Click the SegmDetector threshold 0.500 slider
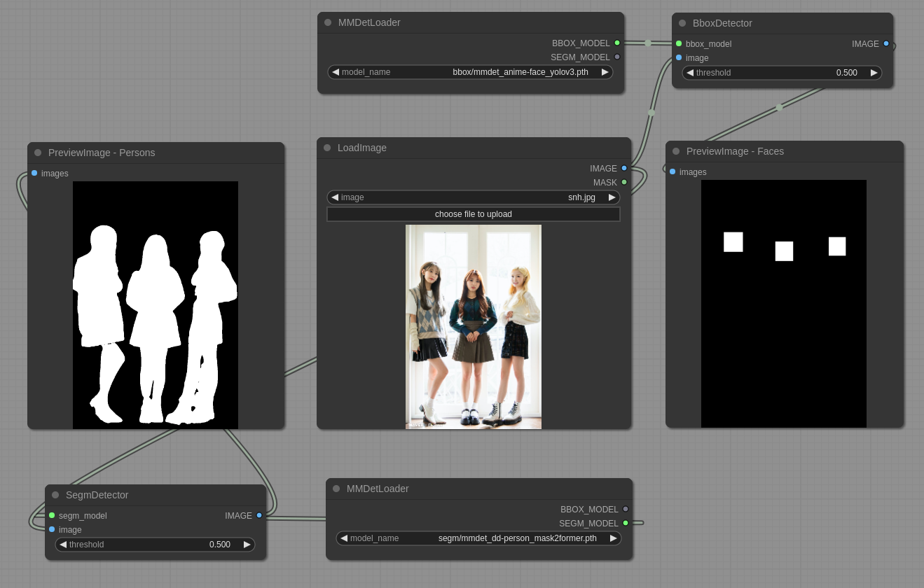Viewport: 924px width, 588px height. pyautogui.click(x=156, y=545)
